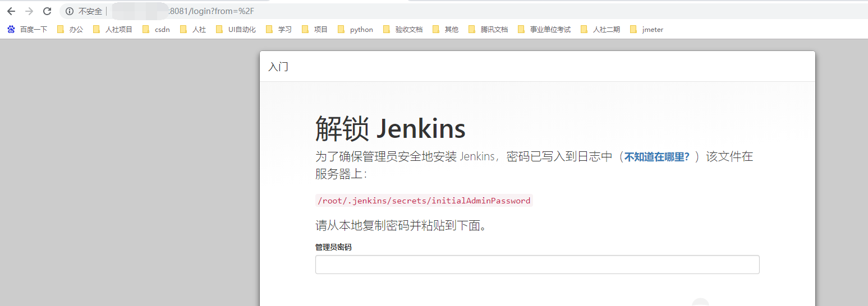Click the 入门 dialog title
The image size is (868, 306).
(278, 67)
